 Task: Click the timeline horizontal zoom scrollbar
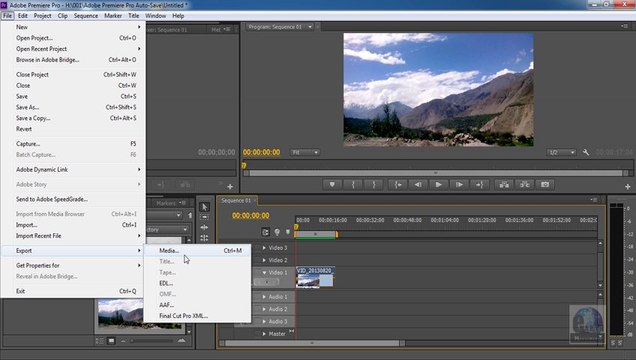tap(312, 343)
